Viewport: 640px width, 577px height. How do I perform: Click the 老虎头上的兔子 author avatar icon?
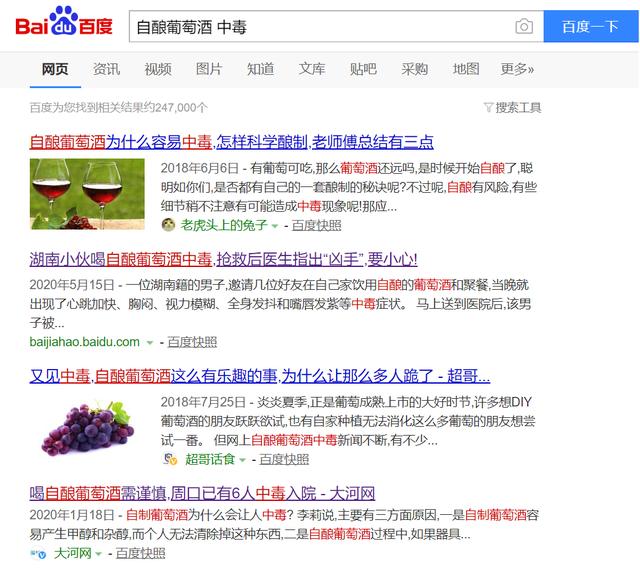pyautogui.click(x=168, y=225)
